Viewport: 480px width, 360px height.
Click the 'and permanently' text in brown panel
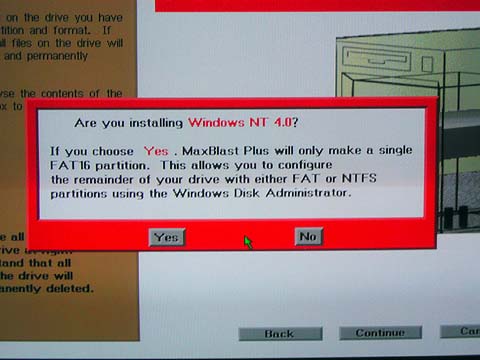point(46,56)
